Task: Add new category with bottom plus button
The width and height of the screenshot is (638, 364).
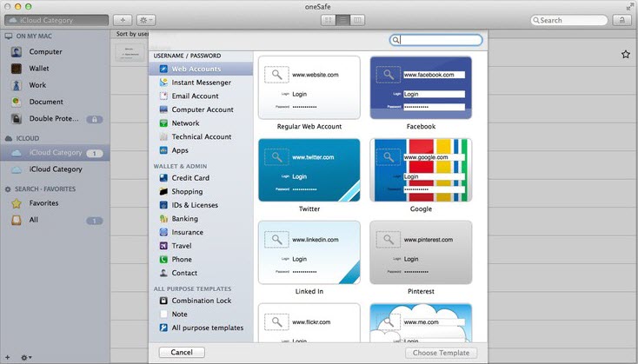Action: click(x=7, y=358)
